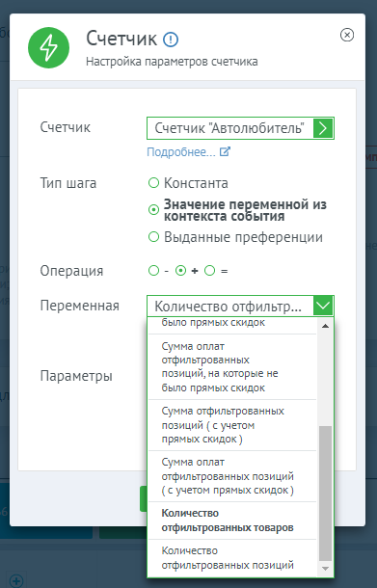The width and height of the screenshot is (377, 588).
Task: Click the dropdown list scroll down arrow
Action: (325, 569)
